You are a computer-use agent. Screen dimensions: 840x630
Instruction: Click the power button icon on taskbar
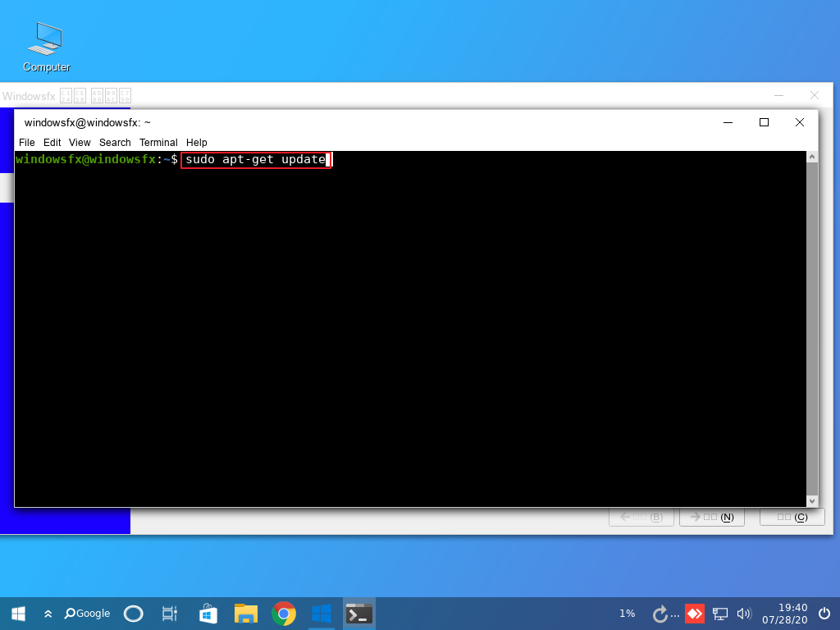(824, 614)
